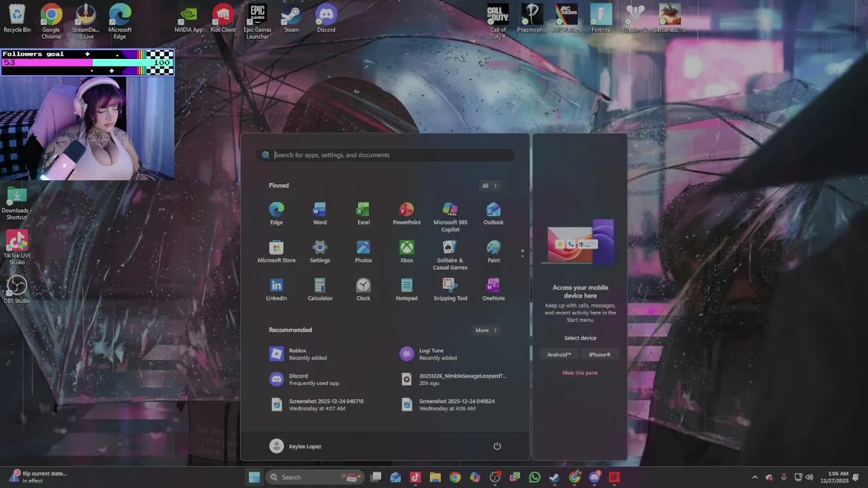
Task: Open Microsoft 365 Copilot app
Action: (x=450, y=217)
